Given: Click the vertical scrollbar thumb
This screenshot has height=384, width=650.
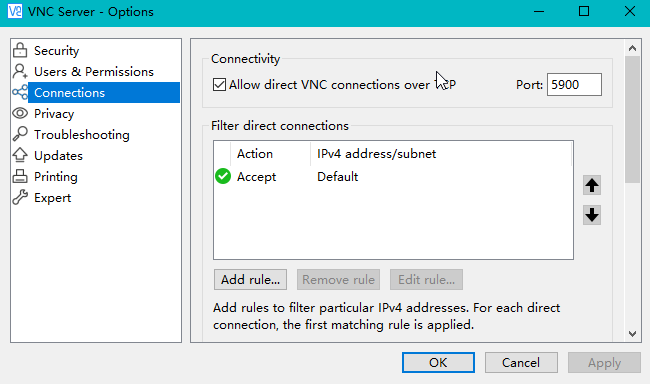Looking at the screenshot, I should point(632,119).
